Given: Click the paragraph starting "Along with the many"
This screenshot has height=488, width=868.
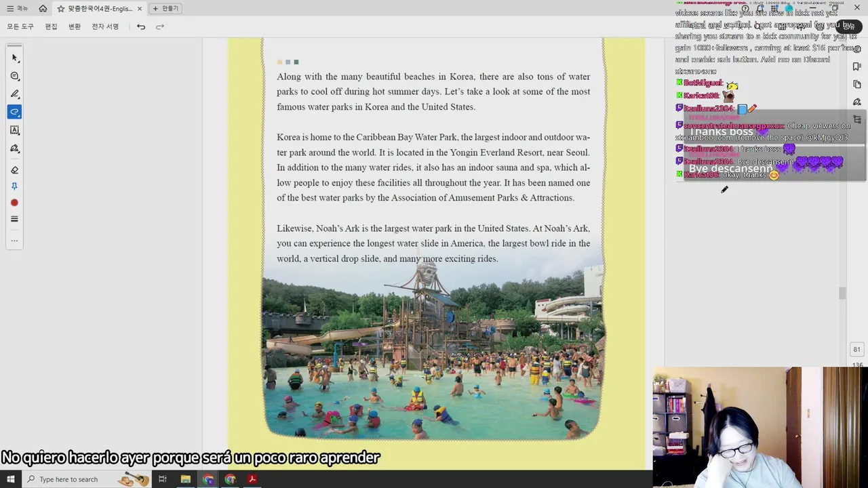Looking at the screenshot, I should coord(433,91).
